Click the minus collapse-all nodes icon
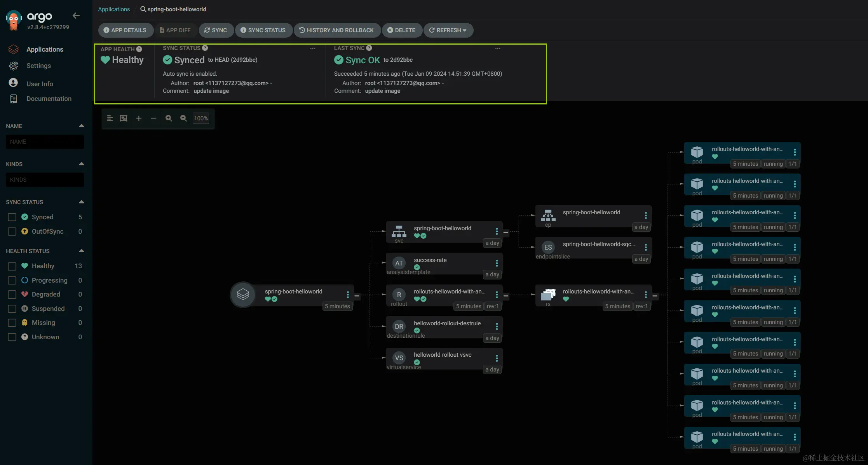The height and width of the screenshot is (465, 868). (153, 118)
